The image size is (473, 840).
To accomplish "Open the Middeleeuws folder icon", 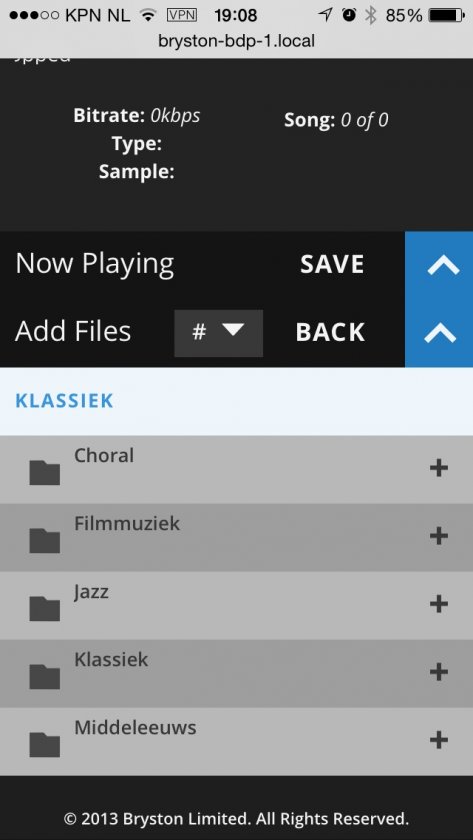I will coord(44,744).
